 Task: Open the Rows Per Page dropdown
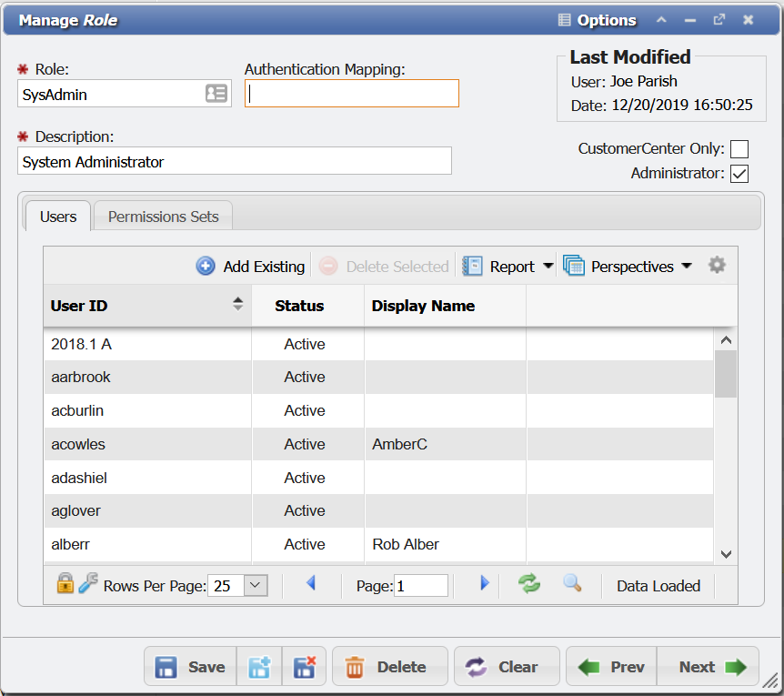coord(256,586)
